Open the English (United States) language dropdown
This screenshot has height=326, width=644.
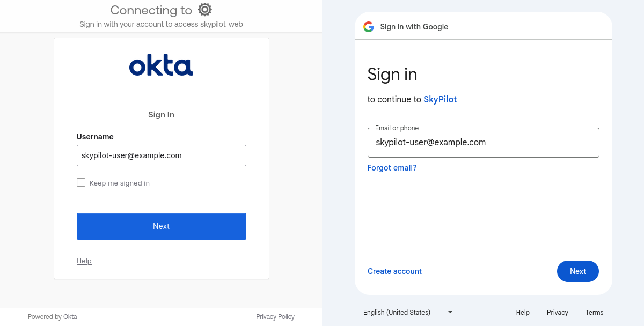pyautogui.click(x=397, y=312)
